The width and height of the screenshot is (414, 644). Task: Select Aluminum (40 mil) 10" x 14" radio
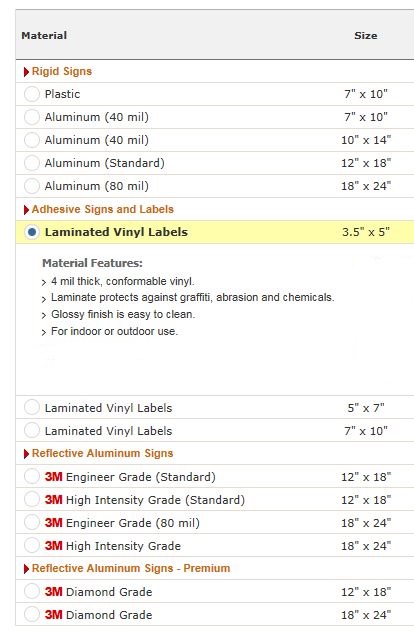[32, 140]
